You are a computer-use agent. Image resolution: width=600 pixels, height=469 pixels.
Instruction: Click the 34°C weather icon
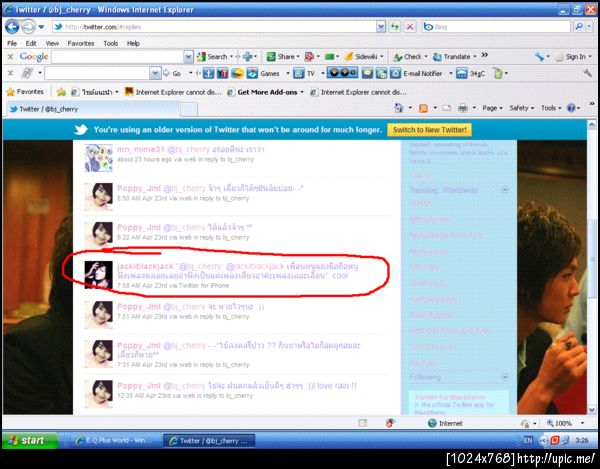[x=462, y=73]
